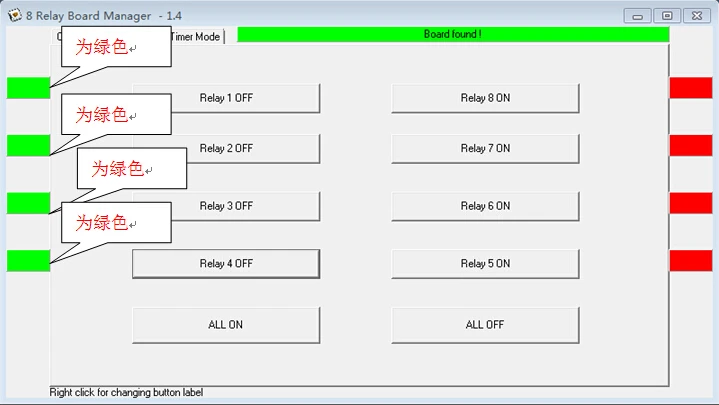
Task: Click the red indicator beside Relay 5
Action: 691,261
